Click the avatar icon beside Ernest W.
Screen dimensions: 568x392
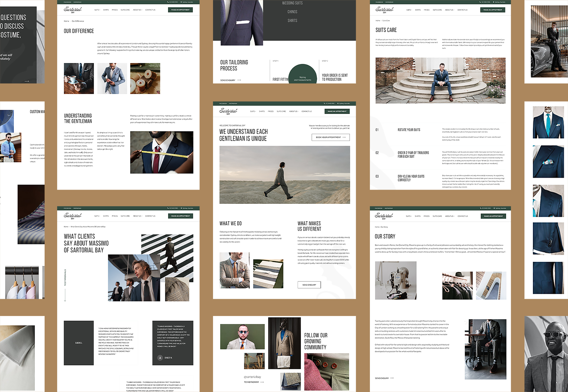[160, 358]
